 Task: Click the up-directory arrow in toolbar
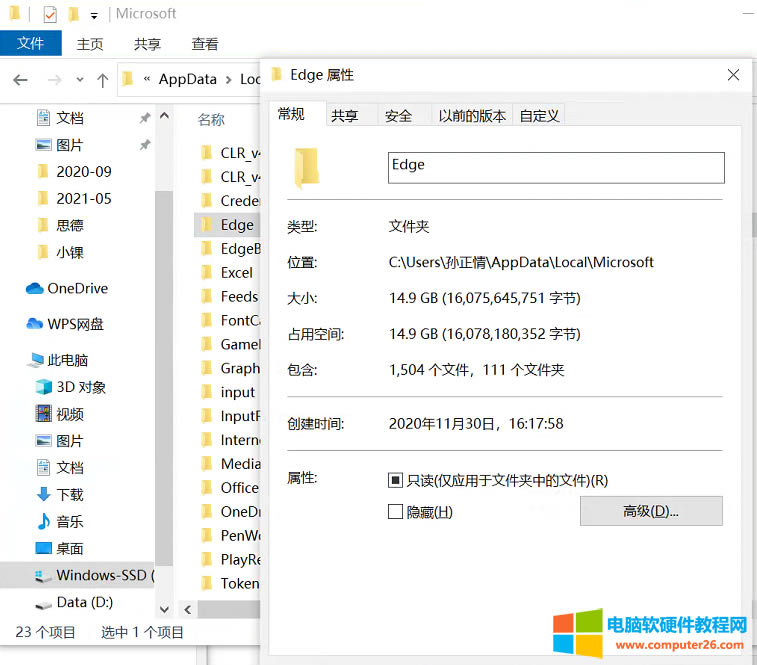click(102, 80)
